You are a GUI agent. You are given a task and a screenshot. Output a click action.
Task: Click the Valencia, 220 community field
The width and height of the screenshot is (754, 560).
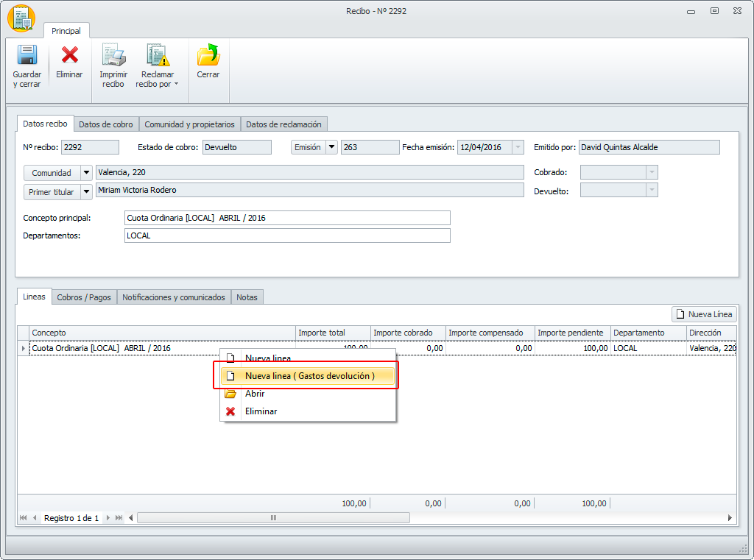(x=310, y=172)
